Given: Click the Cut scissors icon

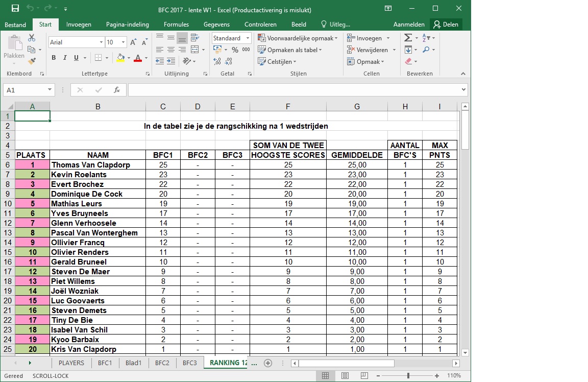Looking at the screenshot, I should coord(32,38).
